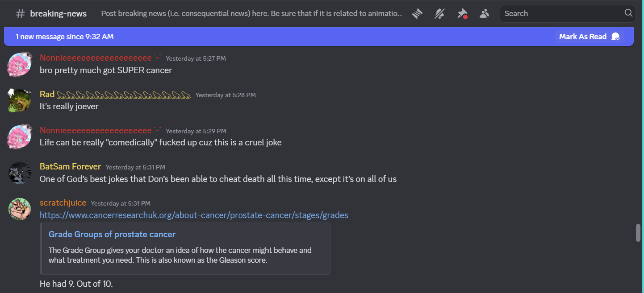Click the chat scrollbar thumb

(x=638, y=233)
